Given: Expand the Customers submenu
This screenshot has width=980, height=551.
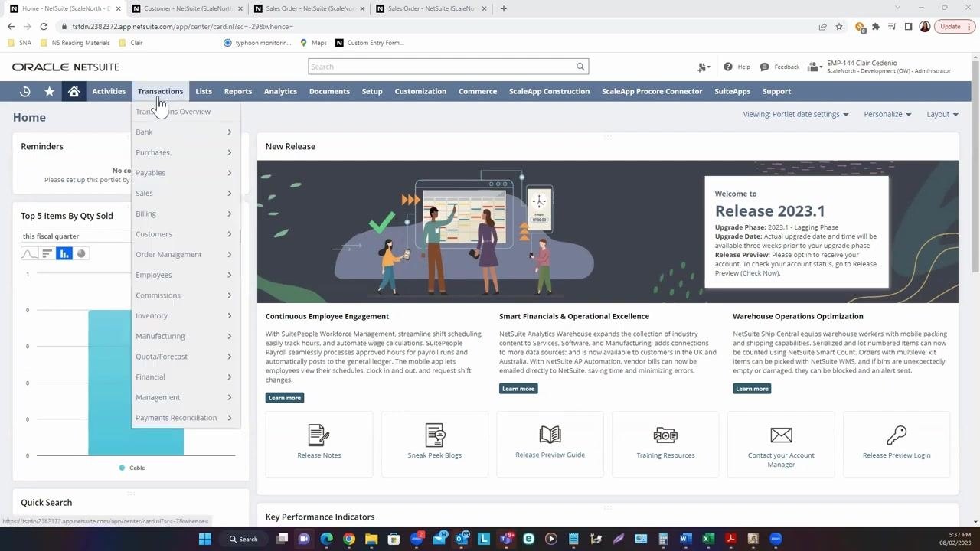Looking at the screenshot, I should click(x=185, y=234).
